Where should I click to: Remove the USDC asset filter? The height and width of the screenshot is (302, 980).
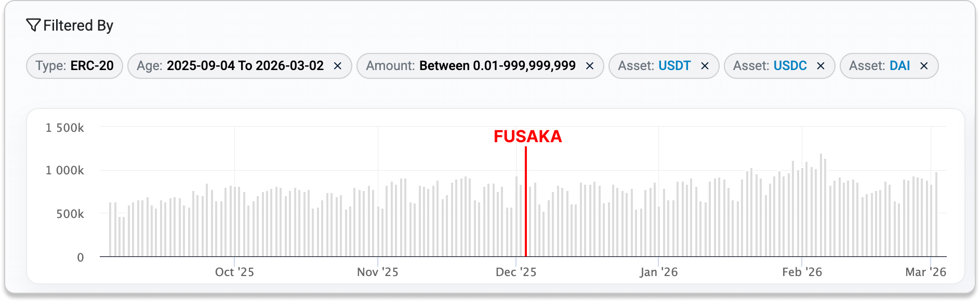pos(820,66)
